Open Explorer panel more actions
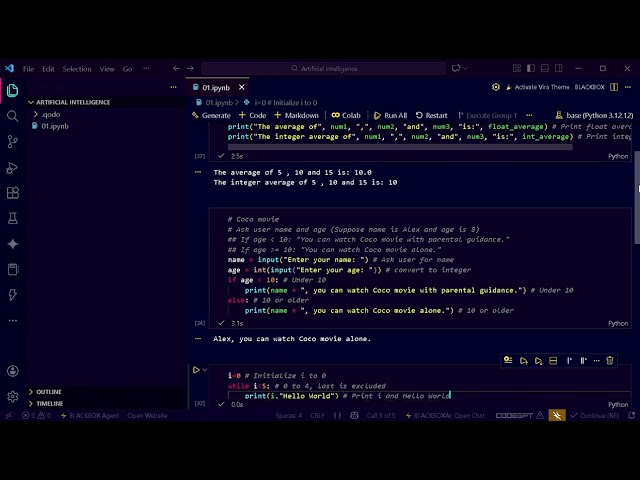This screenshot has height=480, width=640. [x=173, y=87]
